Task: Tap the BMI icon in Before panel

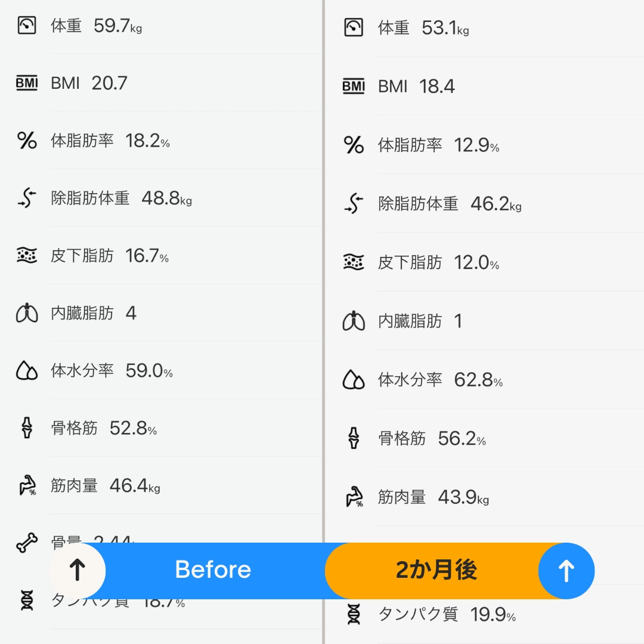Action: pos(27,83)
